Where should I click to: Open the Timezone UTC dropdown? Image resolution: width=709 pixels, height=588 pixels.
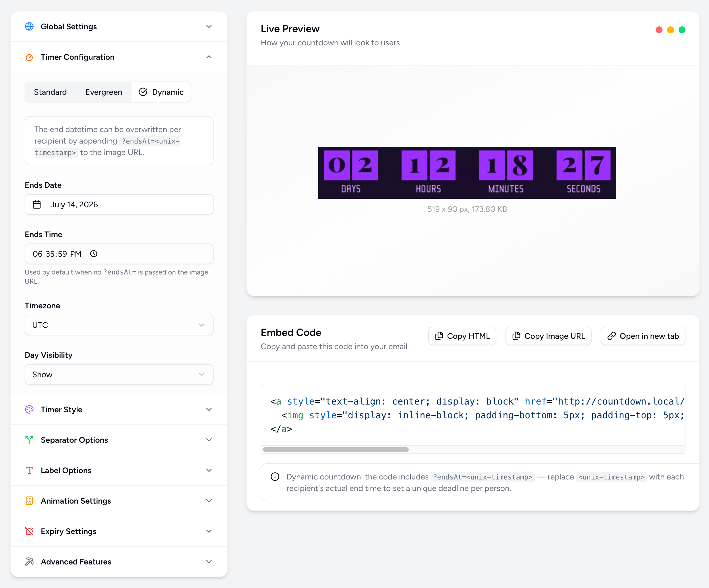[x=119, y=325]
